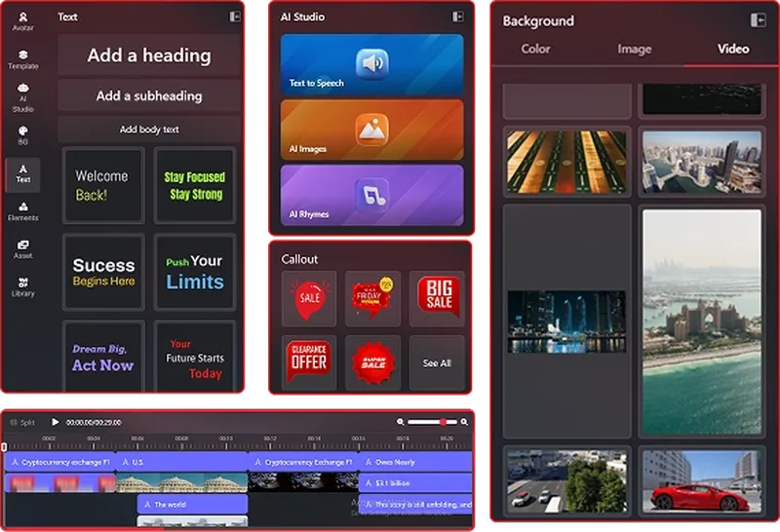Open the BG palette sidebar icon

[22, 134]
